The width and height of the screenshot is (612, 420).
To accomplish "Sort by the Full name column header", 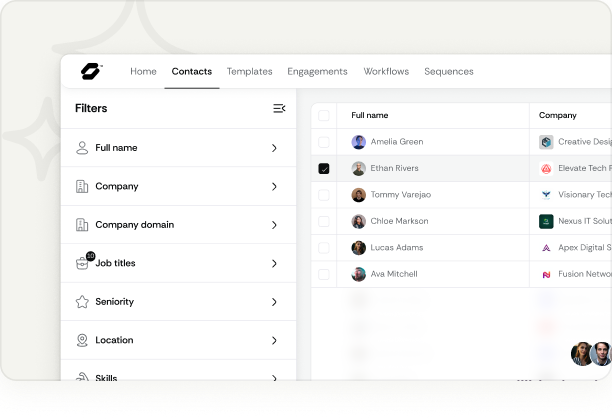I will [370, 116].
